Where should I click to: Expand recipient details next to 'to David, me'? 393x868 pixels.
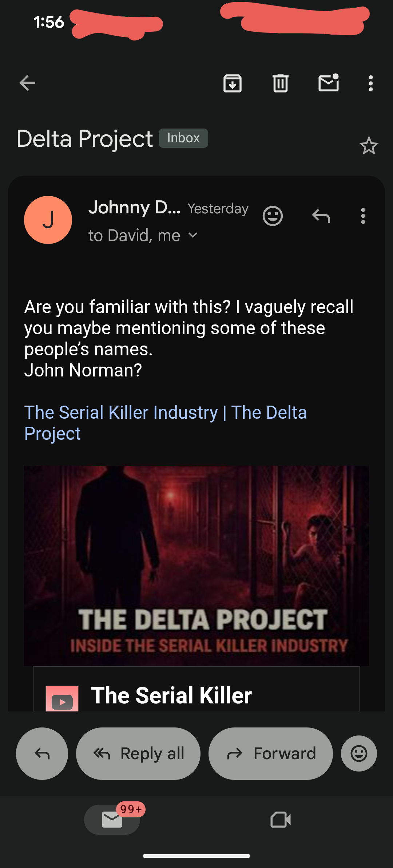193,236
